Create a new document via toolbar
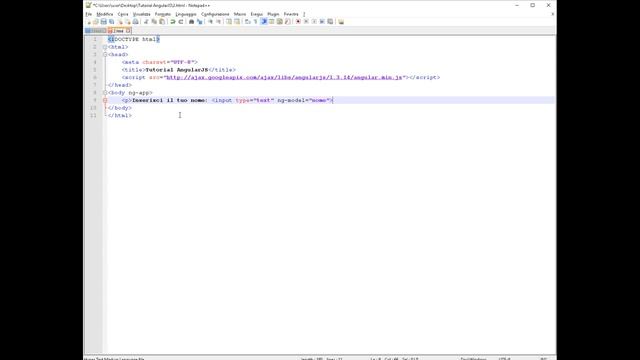The height and width of the screenshot is (360, 640). coord(89,22)
